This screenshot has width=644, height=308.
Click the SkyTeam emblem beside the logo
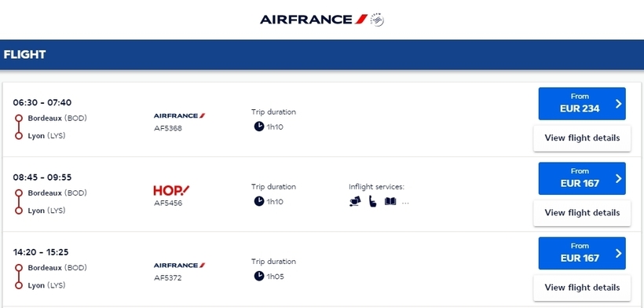point(377,20)
